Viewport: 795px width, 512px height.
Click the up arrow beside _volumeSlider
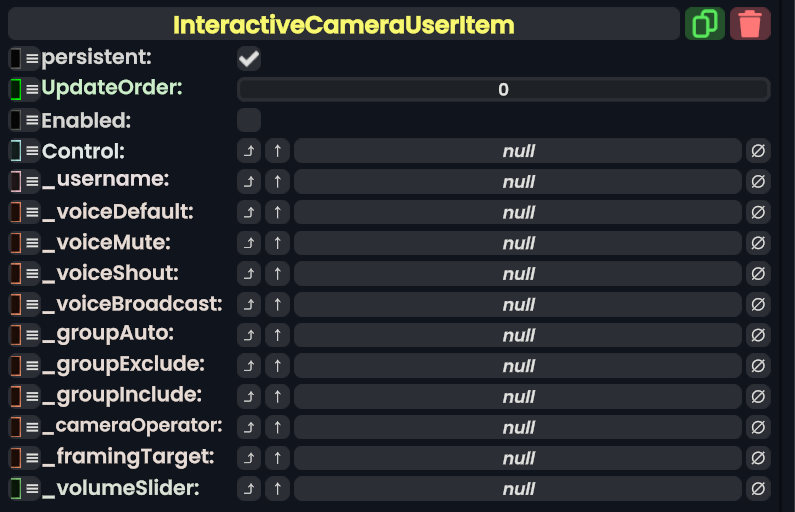coord(277,489)
